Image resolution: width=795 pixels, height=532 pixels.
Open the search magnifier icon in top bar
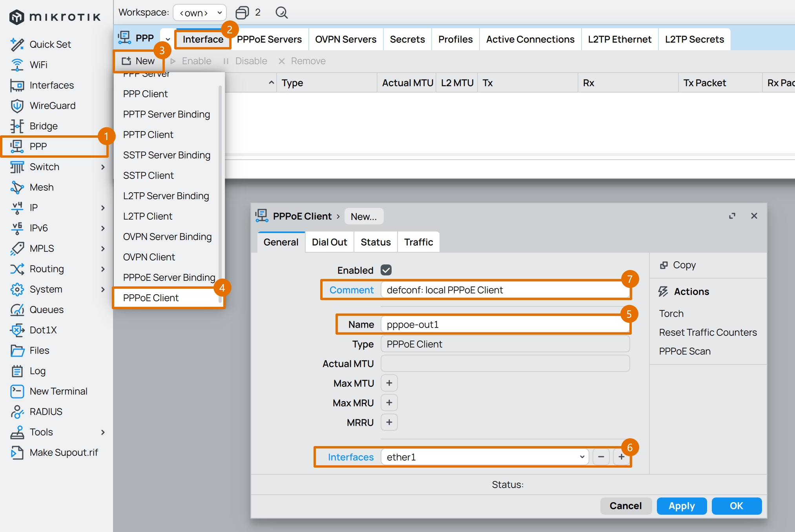281,13
